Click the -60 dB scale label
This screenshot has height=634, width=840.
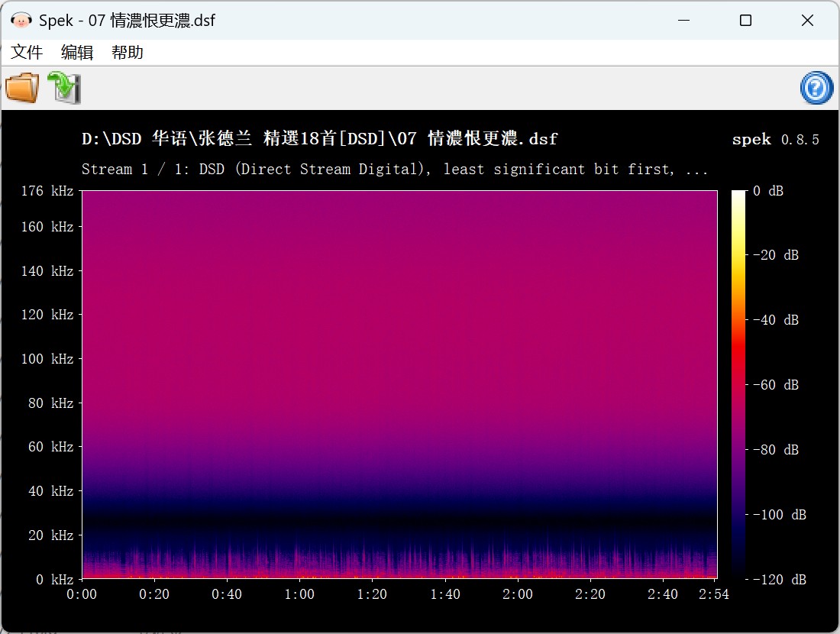[776, 385]
